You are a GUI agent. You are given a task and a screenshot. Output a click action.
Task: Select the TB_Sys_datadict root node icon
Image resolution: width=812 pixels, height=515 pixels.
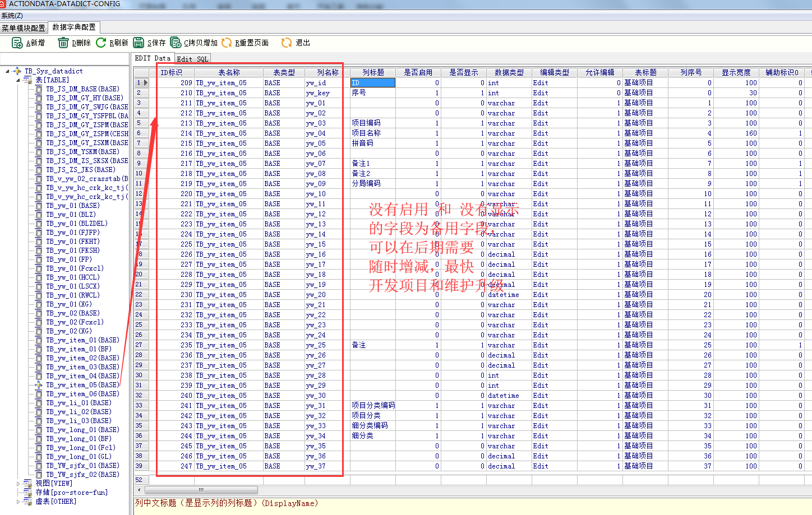[x=17, y=71]
